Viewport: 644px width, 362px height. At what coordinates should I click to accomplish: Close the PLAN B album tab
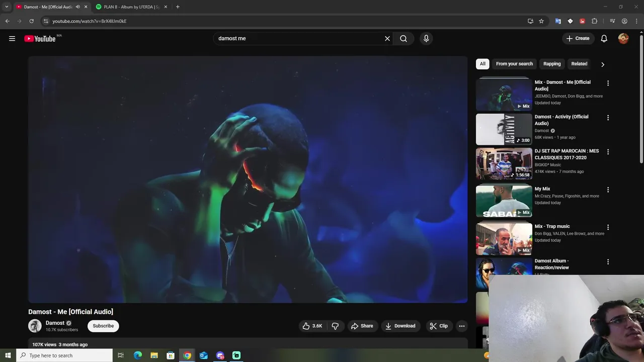[166, 7]
